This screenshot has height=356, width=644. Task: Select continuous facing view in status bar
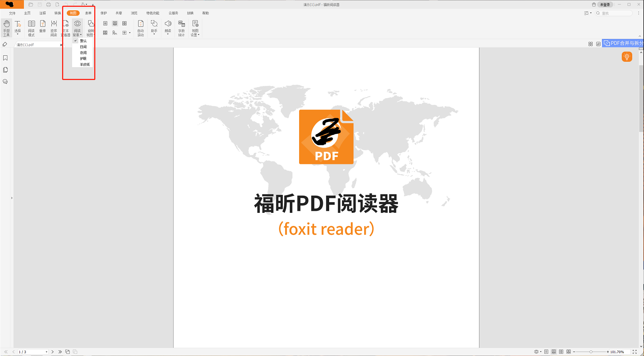569,352
